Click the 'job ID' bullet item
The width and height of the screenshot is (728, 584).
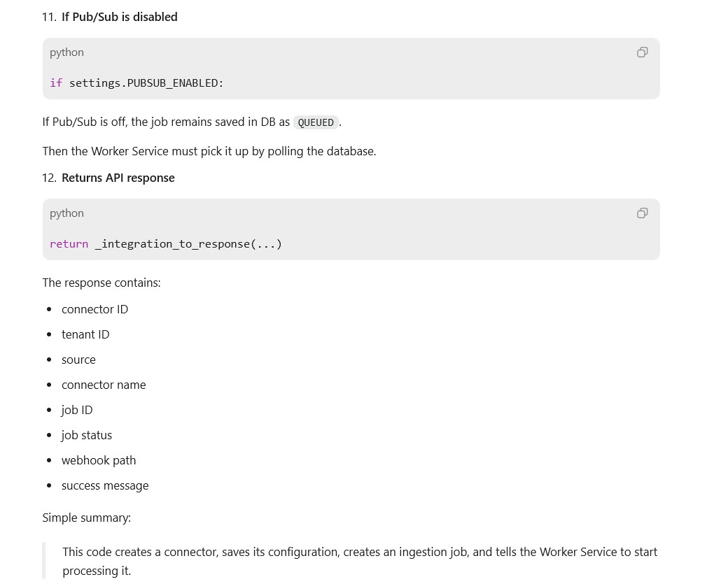coord(77,410)
